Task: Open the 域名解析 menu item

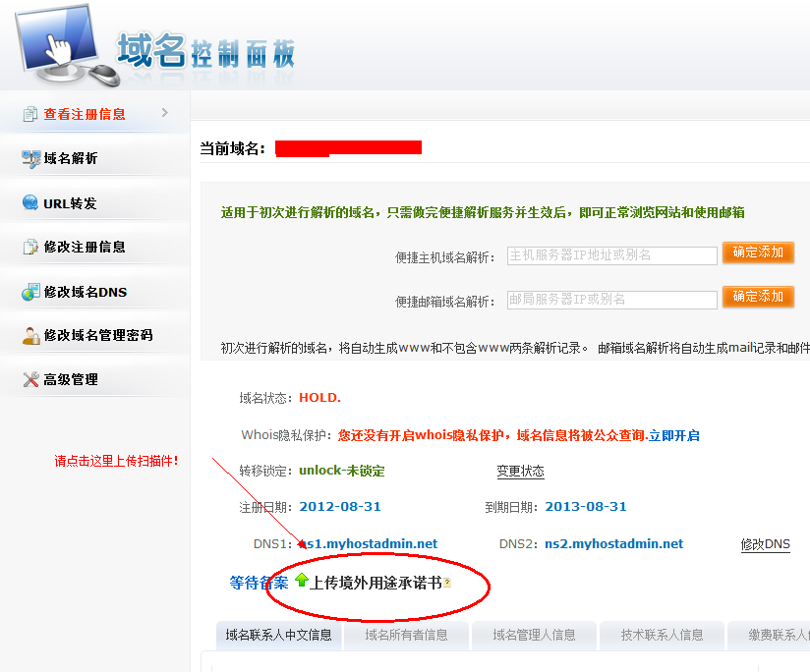Action: [71, 159]
